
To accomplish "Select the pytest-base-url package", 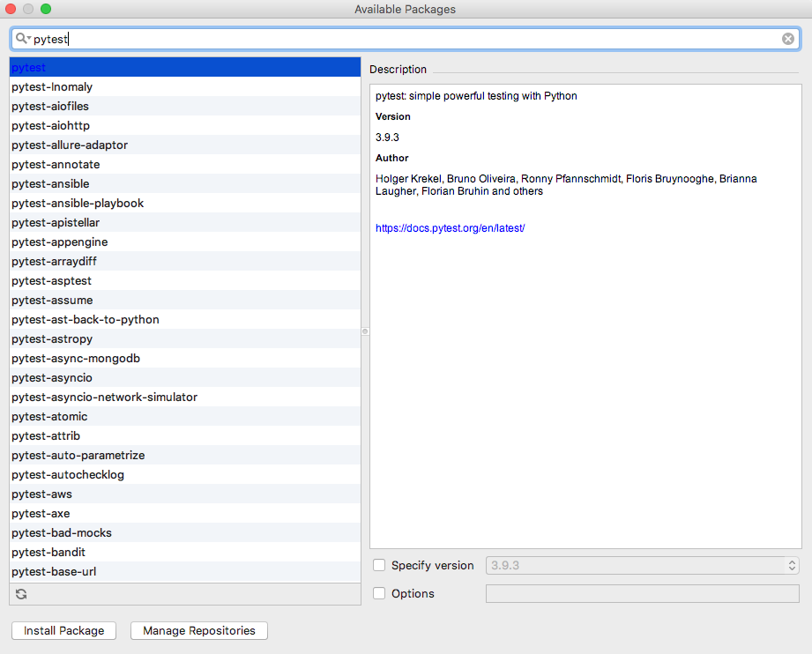I will coord(185,572).
